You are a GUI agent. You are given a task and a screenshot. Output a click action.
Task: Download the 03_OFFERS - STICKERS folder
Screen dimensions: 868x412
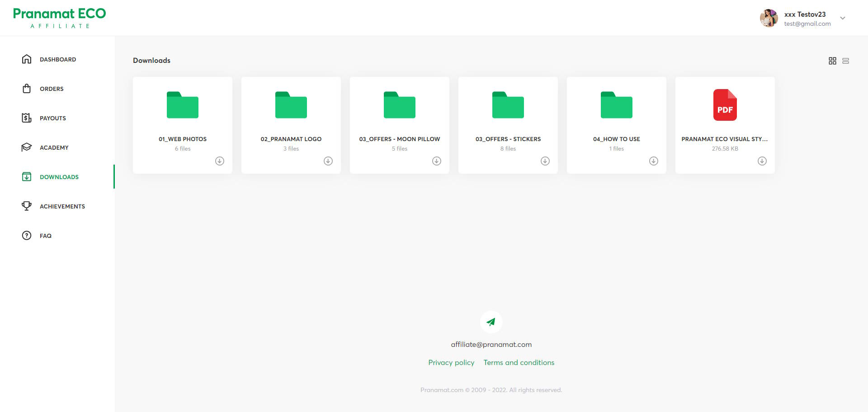pos(545,161)
